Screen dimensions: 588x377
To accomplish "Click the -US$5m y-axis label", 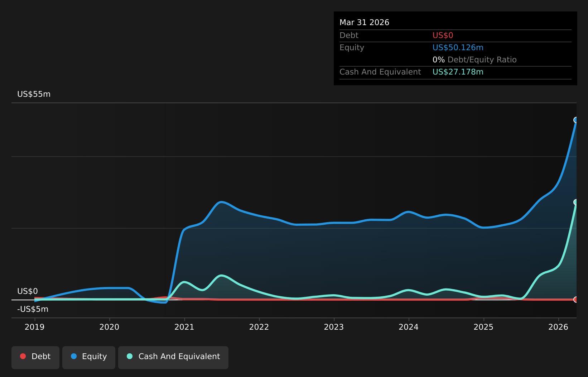I will coord(33,309).
